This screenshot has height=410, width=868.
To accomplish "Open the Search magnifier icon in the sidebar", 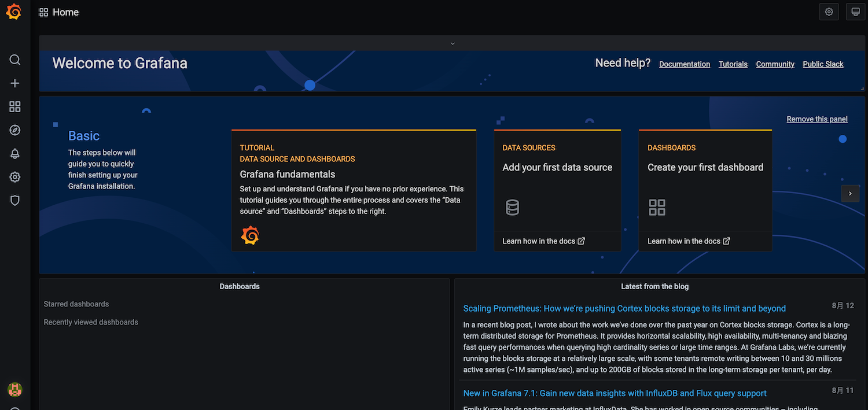I will tap(15, 60).
